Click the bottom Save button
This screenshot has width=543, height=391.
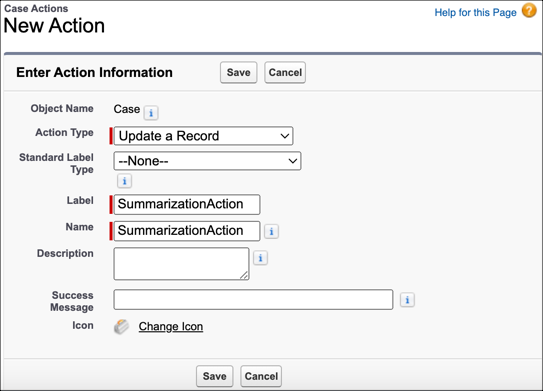[215, 376]
